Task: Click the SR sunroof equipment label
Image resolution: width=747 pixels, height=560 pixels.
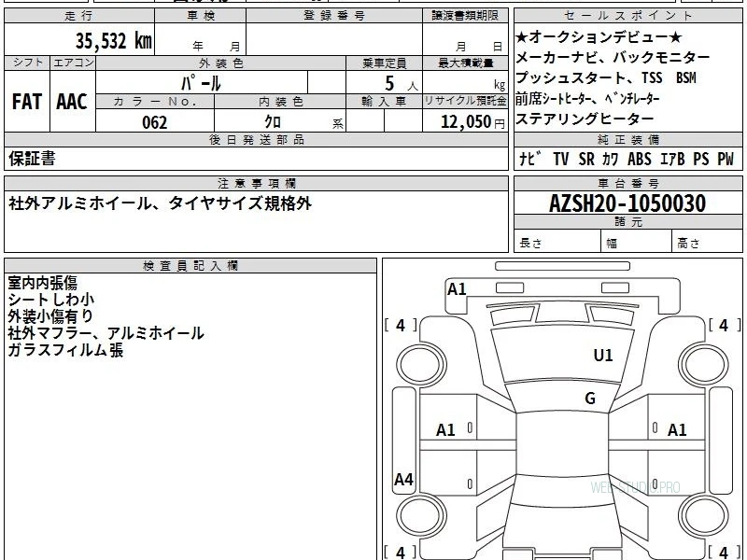Action: click(x=586, y=159)
